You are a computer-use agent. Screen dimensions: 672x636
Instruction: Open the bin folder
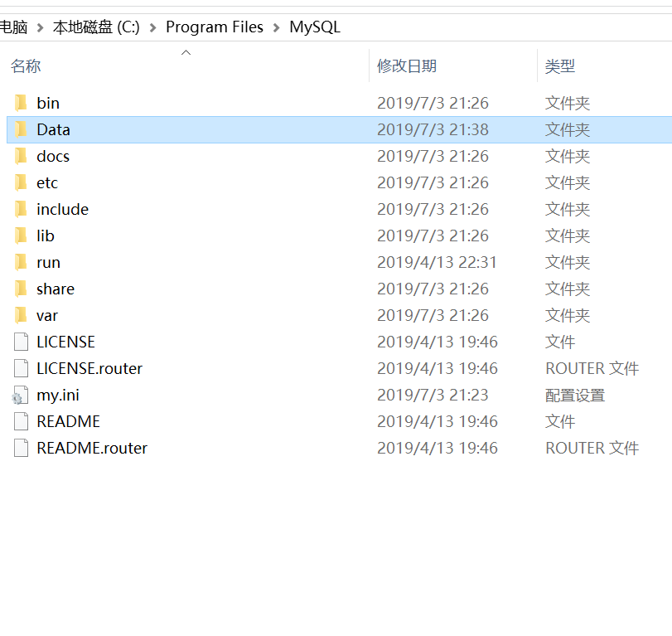(47, 103)
